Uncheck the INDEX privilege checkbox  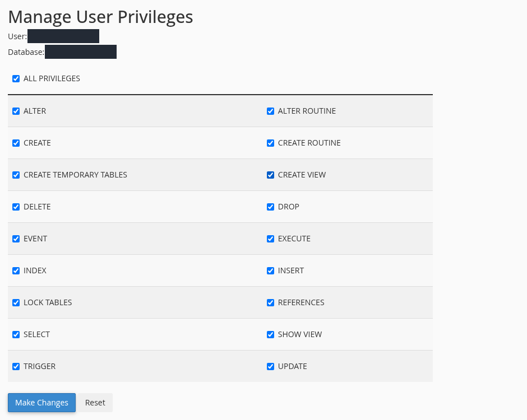point(16,270)
